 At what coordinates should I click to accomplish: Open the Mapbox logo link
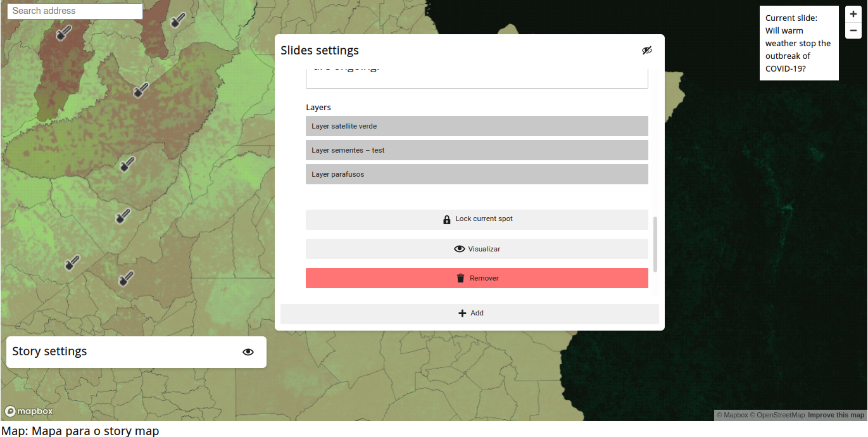29,411
